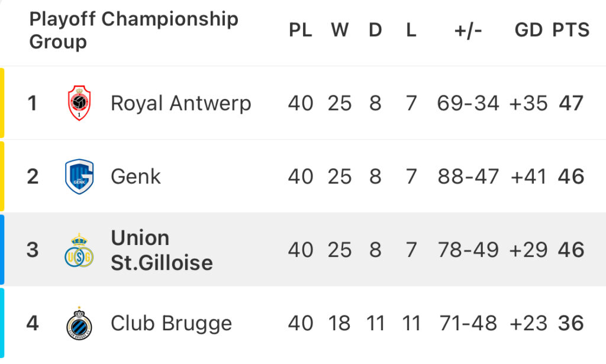This screenshot has width=606, height=364.
Task: Click the PTS column header
Action: click(x=571, y=30)
